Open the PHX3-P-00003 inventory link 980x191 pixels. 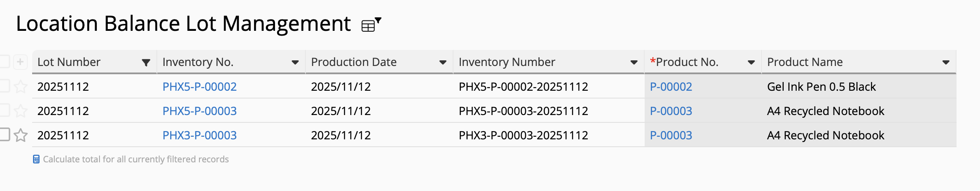[199, 135]
